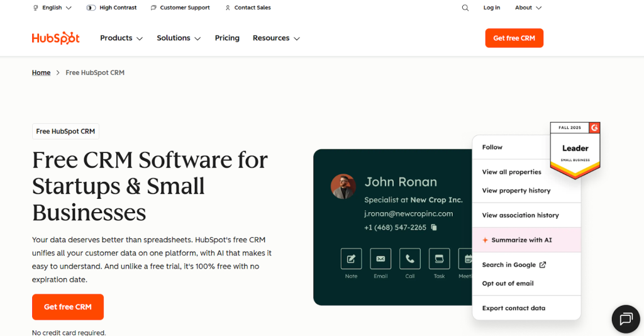Open the Pricing page
The height and width of the screenshot is (336, 644).
(x=227, y=38)
